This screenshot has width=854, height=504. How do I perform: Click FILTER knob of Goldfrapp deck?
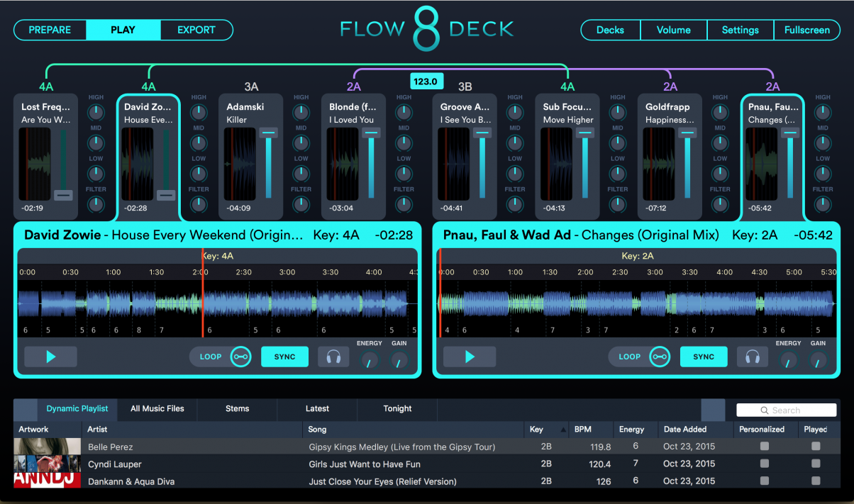pyautogui.click(x=720, y=204)
